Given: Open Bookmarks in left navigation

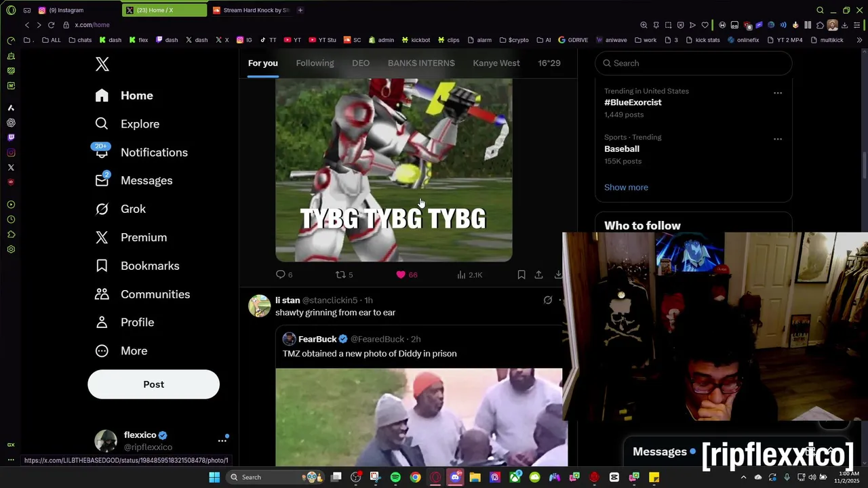Looking at the screenshot, I should click(137, 266).
